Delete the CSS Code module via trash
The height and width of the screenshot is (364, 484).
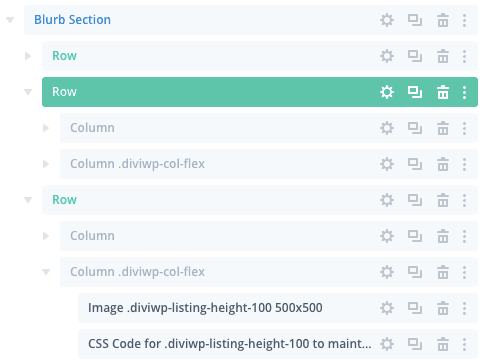(443, 344)
